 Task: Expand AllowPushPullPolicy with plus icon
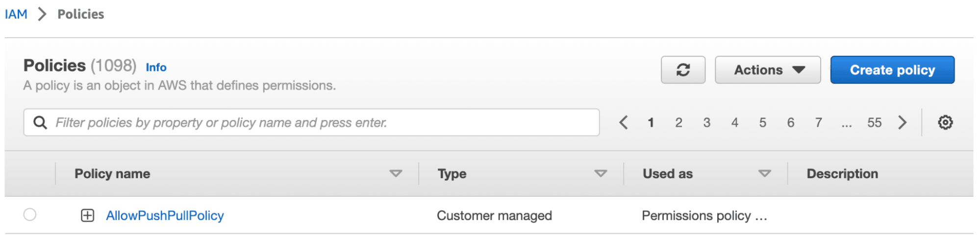(x=87, y=215)
